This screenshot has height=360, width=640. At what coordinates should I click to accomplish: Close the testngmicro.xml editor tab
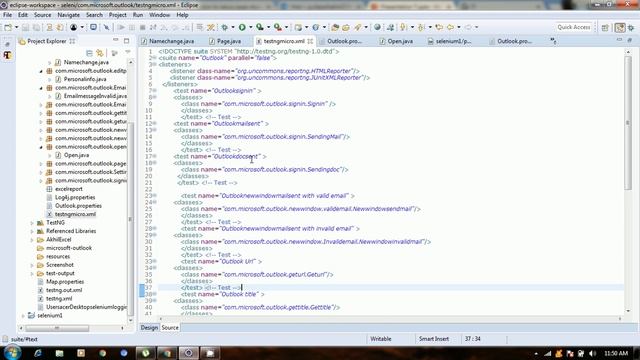tap(310, 41)
